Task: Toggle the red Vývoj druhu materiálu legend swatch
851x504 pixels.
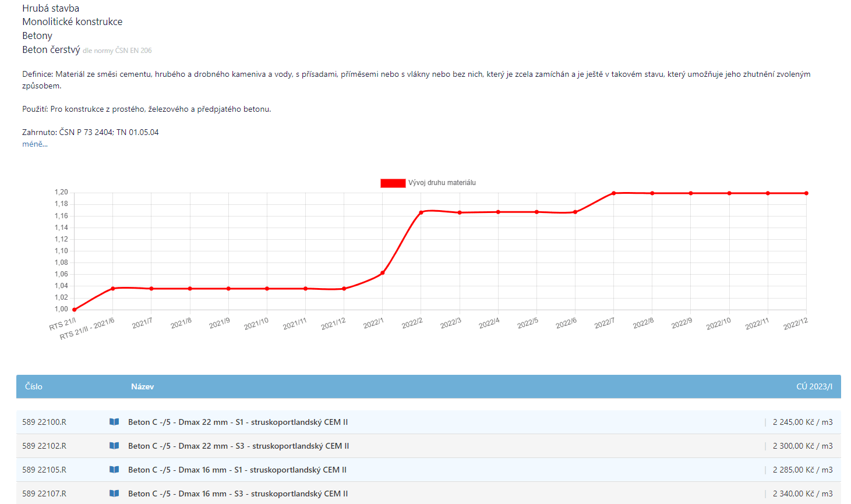Action: (x=393, y=183)
